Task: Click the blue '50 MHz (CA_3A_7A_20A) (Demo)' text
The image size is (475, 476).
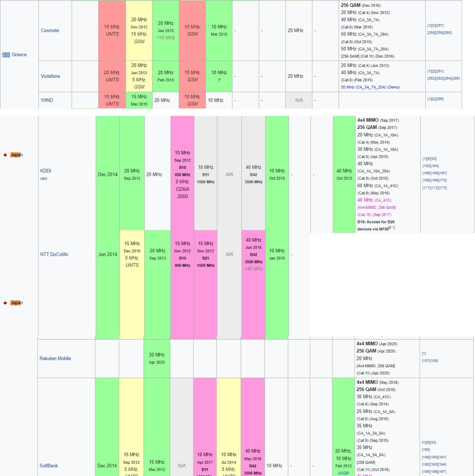Action: (370, 87)
